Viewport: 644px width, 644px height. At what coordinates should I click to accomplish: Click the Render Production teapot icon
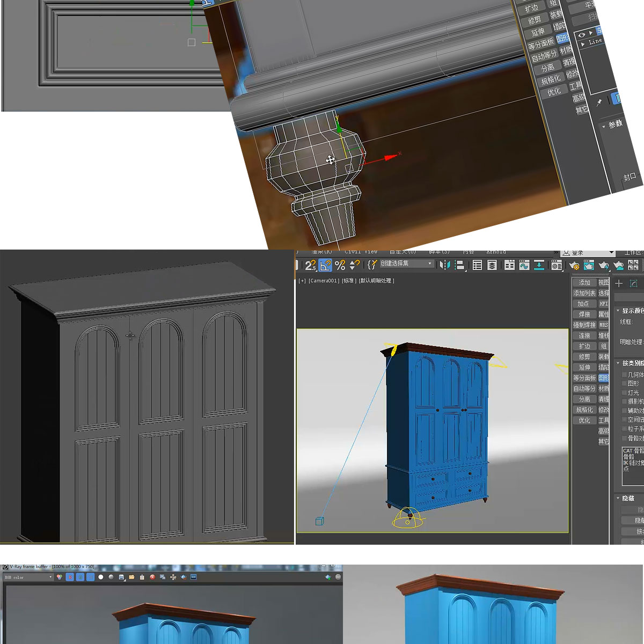tap(604, 265)
